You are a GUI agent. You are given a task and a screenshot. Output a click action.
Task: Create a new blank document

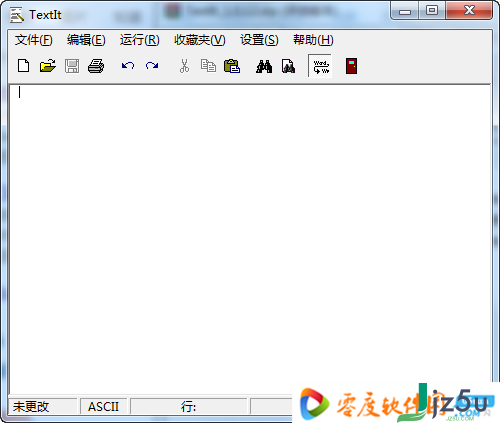pos(23,66)
